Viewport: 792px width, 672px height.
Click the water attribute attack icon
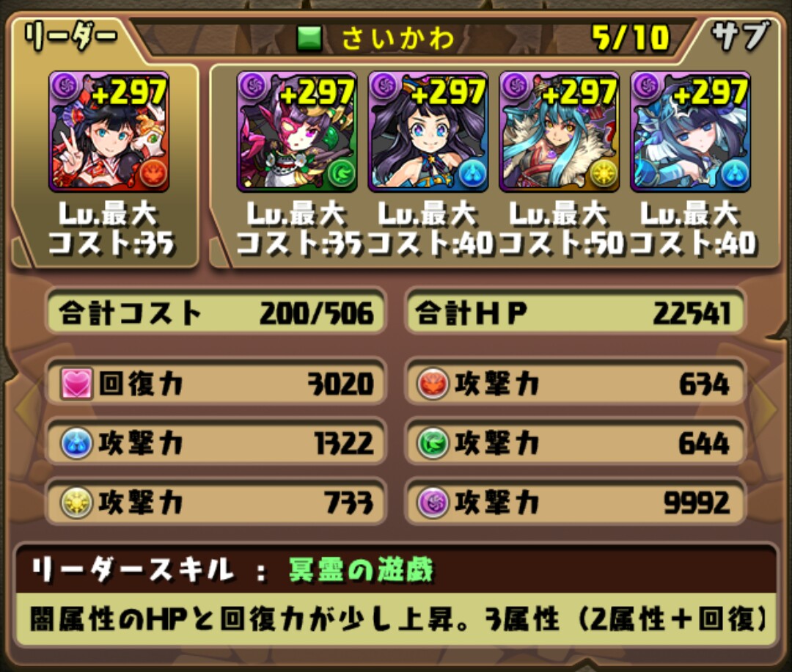[x=76, y=443]
